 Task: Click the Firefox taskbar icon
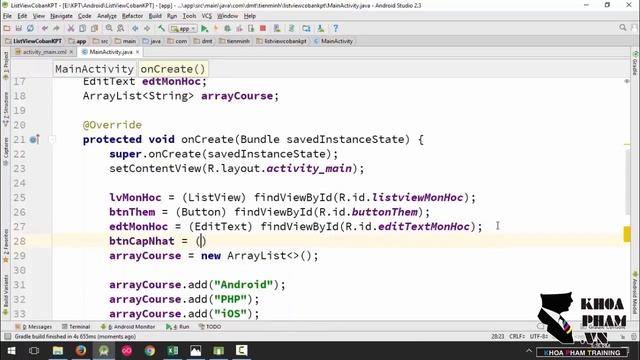tap(80, 351)
